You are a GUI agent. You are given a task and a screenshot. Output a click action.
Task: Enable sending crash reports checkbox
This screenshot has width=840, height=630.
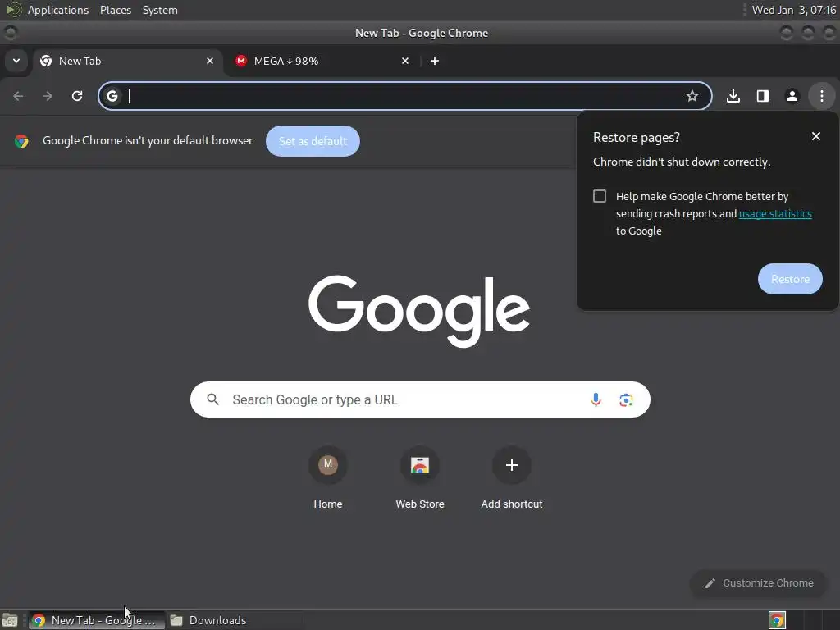click(600, 196)
